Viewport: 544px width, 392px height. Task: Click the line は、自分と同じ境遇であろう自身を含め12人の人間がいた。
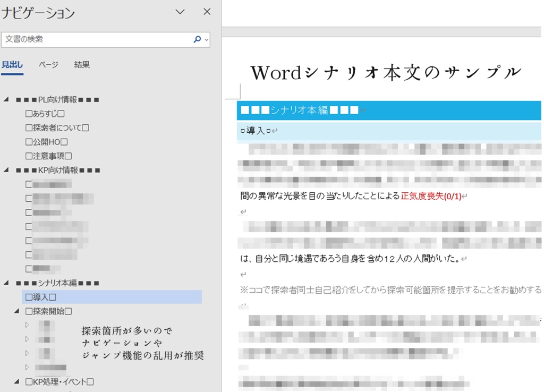coord(351,259)
